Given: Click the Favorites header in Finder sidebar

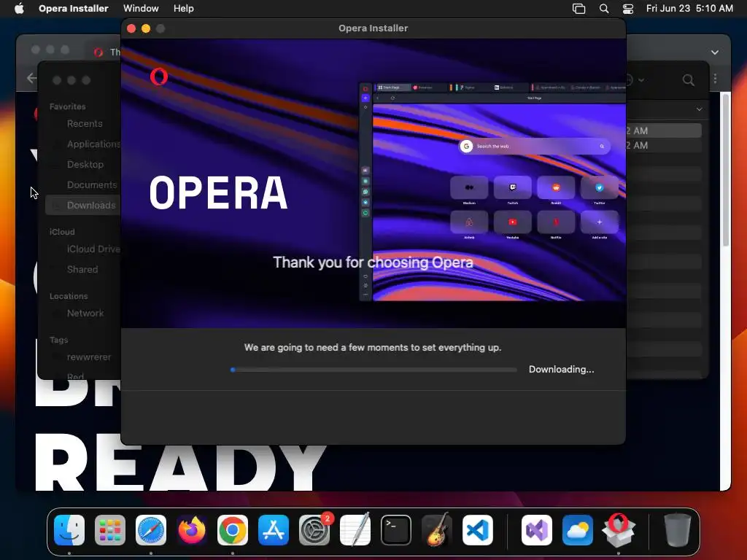Looking at the screenshot, I should coord(68,106).
